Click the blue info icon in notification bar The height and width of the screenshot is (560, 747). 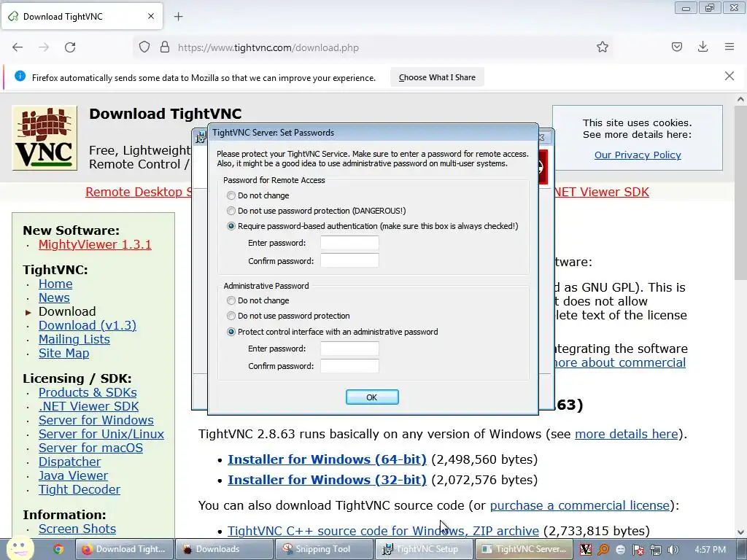(20, 76)
